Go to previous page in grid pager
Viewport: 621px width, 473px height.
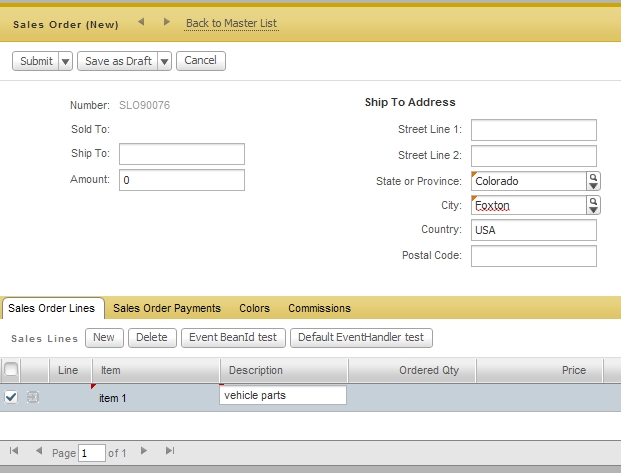pyautogui.click(x=39, y=452)
